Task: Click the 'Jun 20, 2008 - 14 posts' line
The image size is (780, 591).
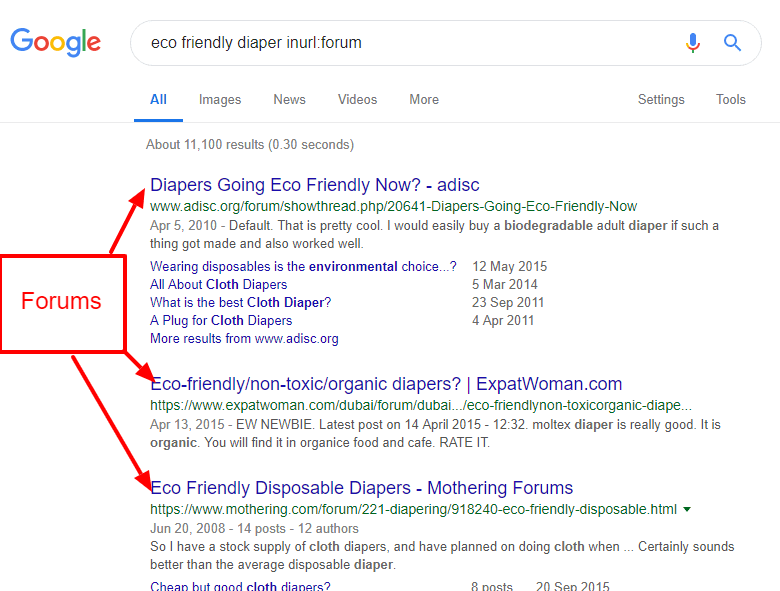Action: pos(254,529)
